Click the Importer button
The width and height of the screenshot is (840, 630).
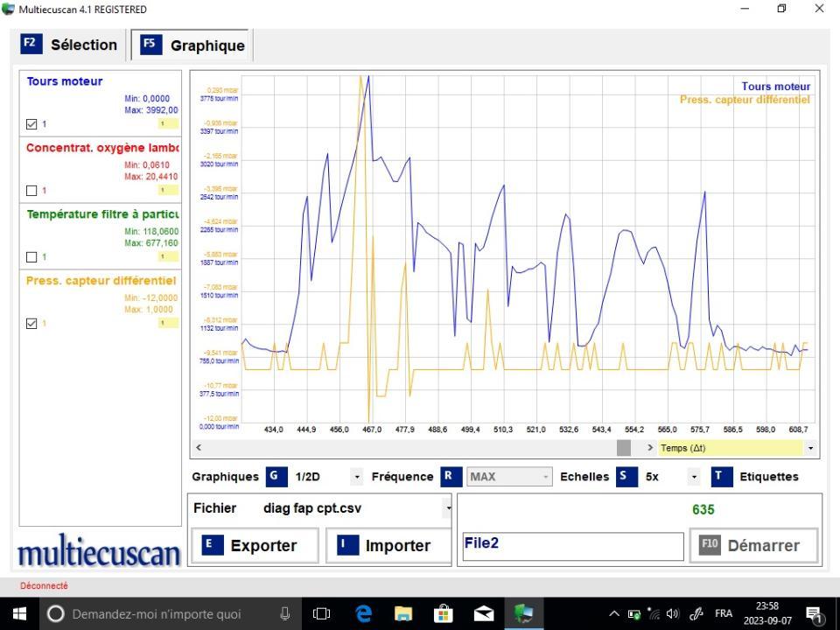388,546
